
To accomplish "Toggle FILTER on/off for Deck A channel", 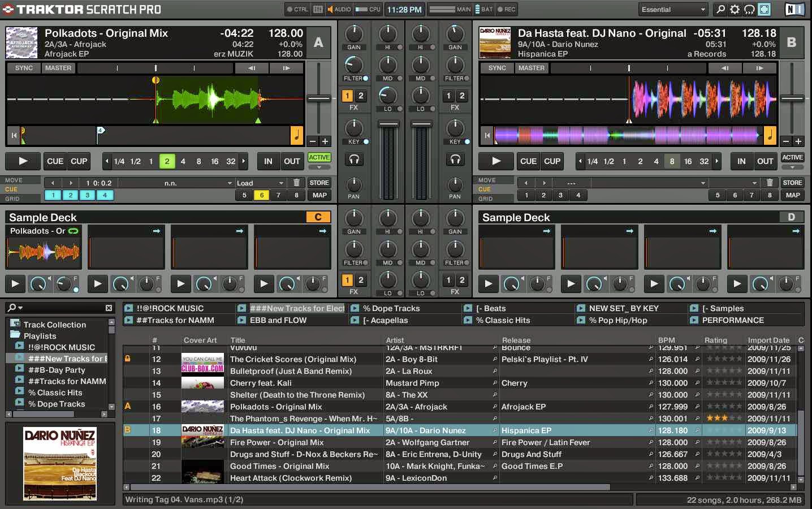I will pos(365,78).
